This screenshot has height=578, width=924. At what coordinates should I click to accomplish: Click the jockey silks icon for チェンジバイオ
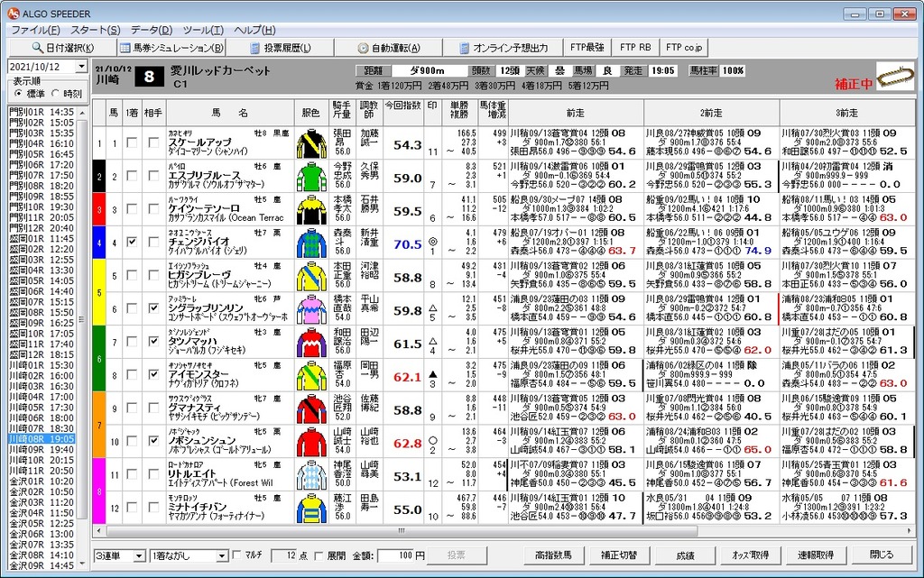(311, 243)
